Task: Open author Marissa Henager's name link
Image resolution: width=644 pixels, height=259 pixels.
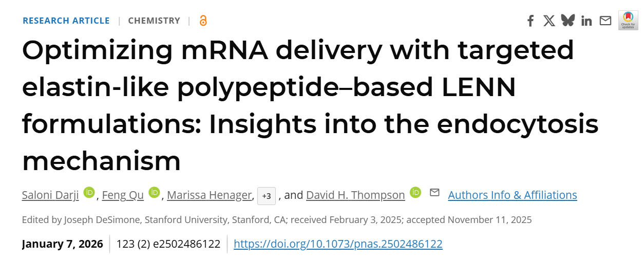Action: [x=209, y=195]
